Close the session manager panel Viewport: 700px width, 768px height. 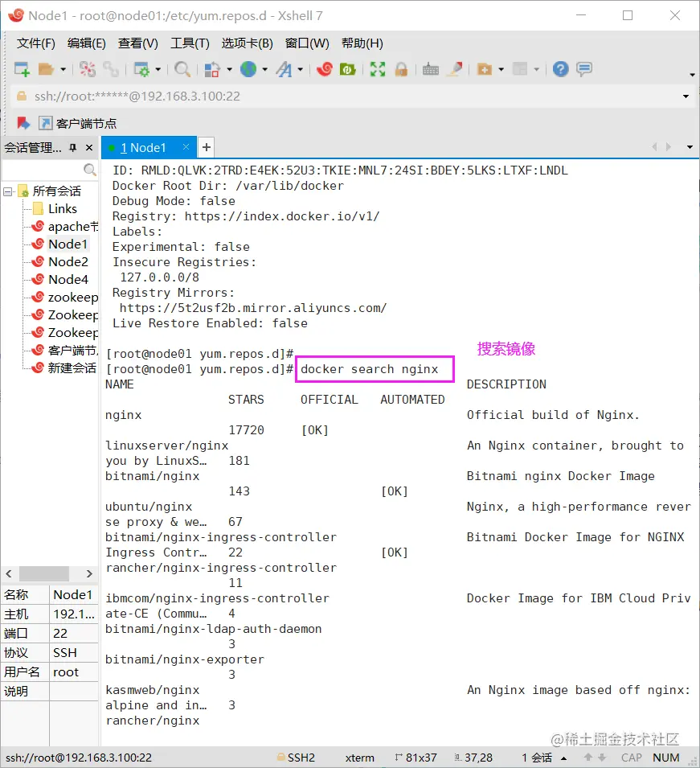(x=89, y=147)
